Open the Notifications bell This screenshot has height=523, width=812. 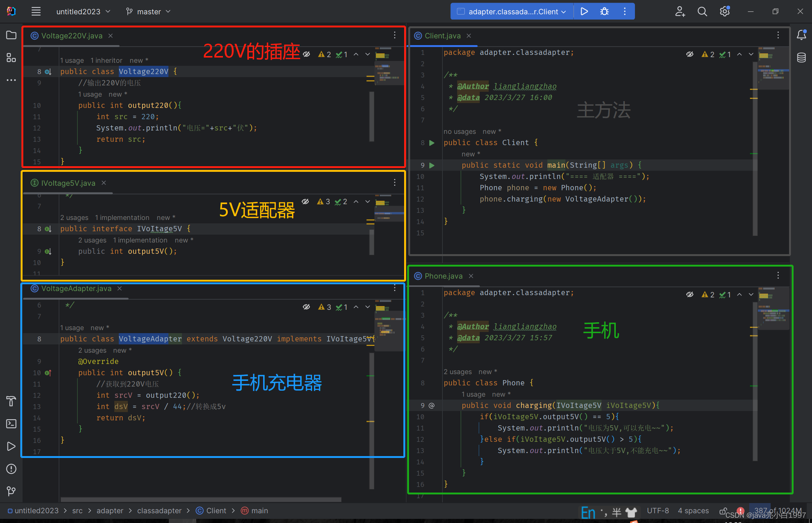(x=801, y=35)
